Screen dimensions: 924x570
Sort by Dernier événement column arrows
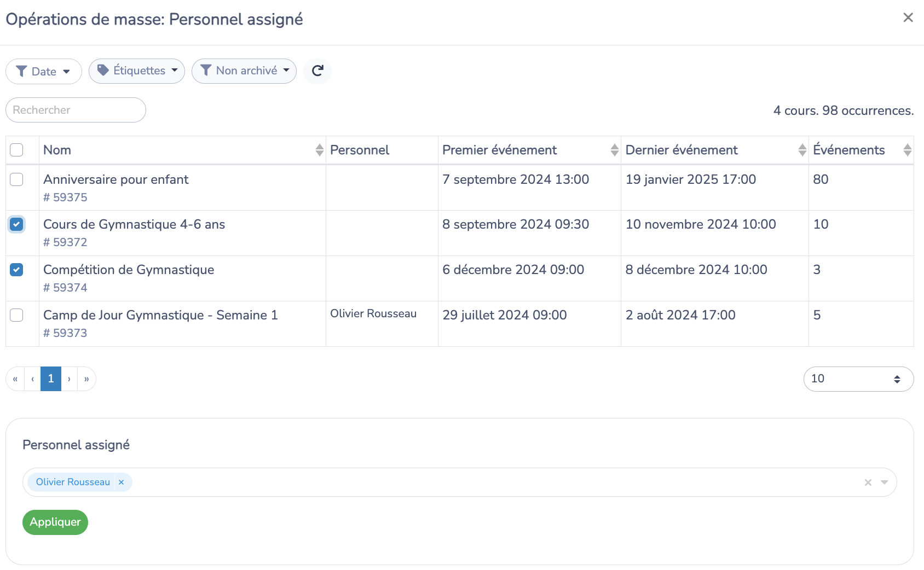[x=802, y=150]
